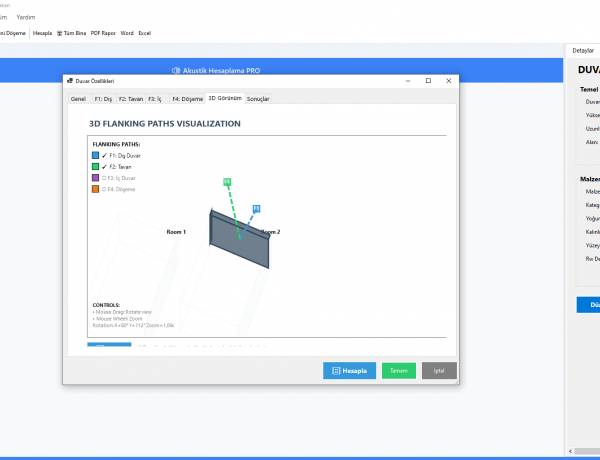Toggle F1: Dış Duvar flanking path
Viewport: 600px width, 460px height.
(103, 156)
